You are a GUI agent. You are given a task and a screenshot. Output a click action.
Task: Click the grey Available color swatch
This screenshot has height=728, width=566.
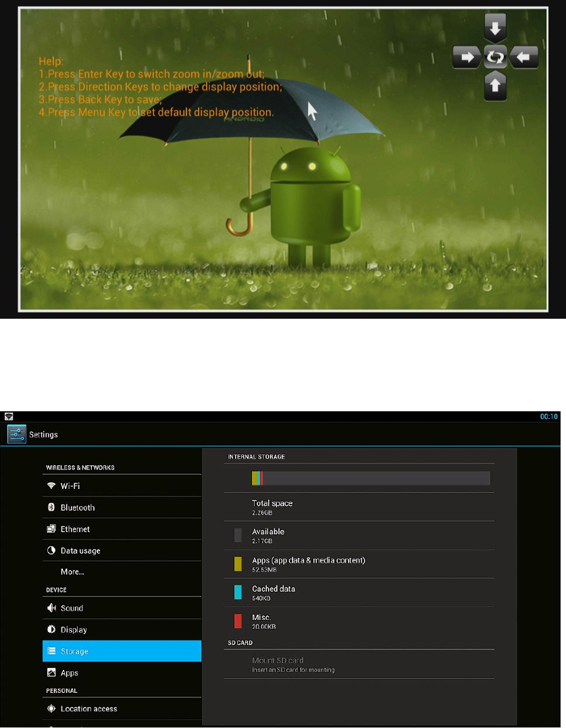(x=238, y=536)
